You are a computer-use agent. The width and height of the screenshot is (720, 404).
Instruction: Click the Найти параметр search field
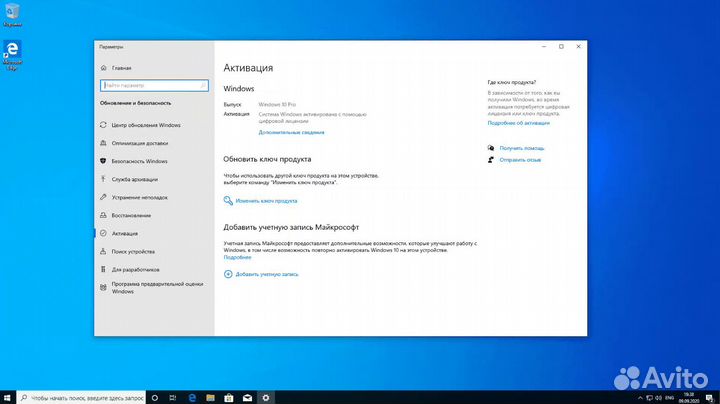(154, 85)
